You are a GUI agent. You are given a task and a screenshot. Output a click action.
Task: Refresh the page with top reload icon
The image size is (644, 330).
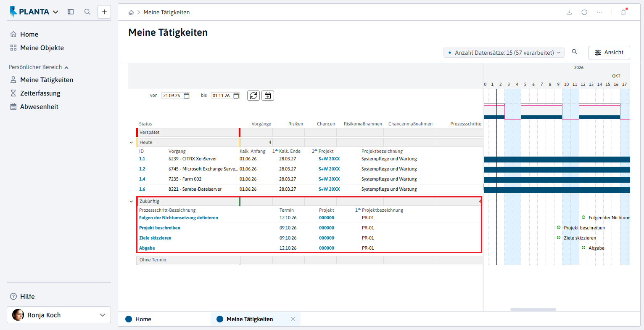[x=584, y=12]
